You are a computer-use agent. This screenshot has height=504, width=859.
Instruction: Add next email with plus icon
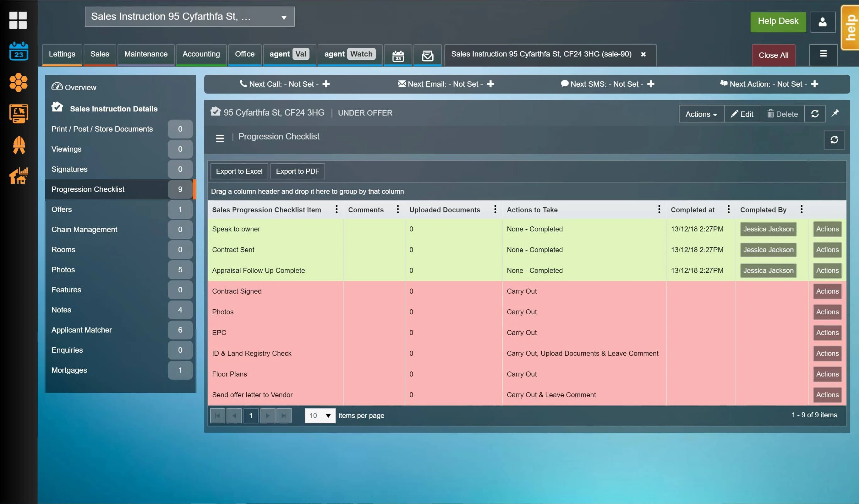tap(490, 84)
